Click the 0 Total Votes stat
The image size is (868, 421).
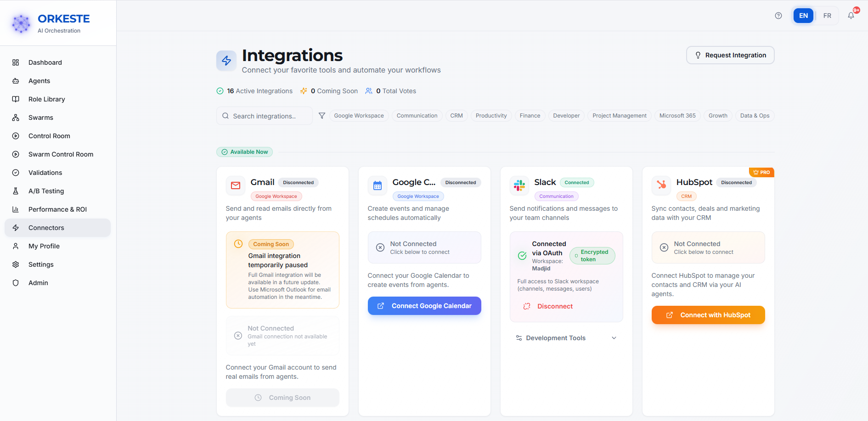391,91
